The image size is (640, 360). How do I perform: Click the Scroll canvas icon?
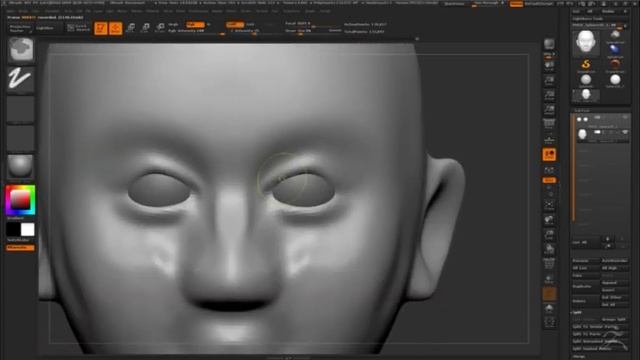point(549,66)
